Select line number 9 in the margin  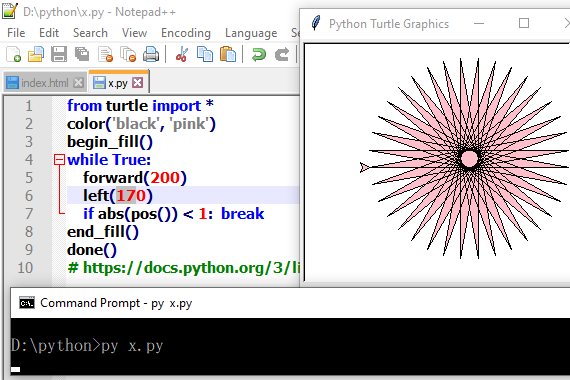tap(29, 250)
